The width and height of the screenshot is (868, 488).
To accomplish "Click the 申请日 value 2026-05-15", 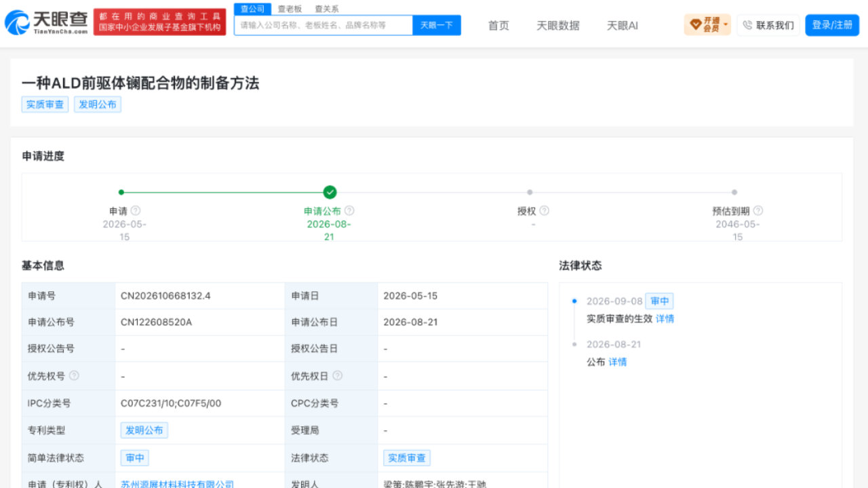I will point(410,296).
